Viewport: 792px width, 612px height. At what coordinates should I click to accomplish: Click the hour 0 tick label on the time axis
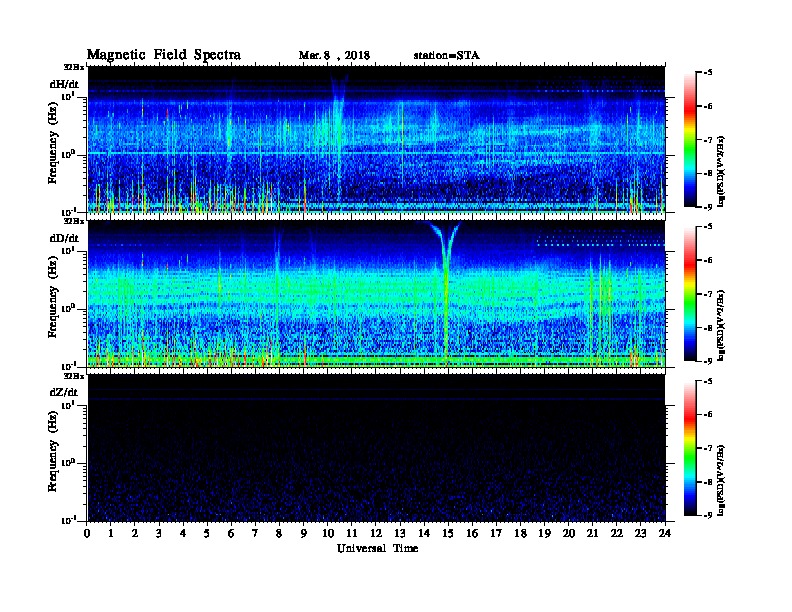tap(87, 534)
